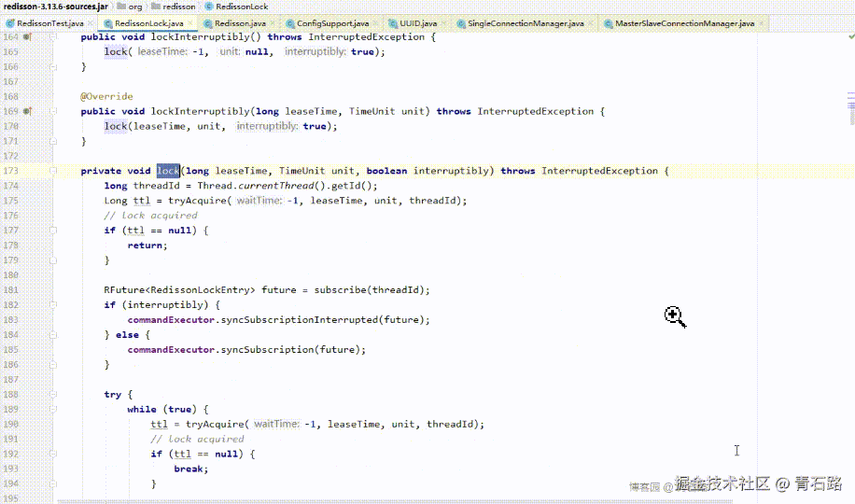
Task: Click fold end marker at line 179
Action: pos(53,260)
